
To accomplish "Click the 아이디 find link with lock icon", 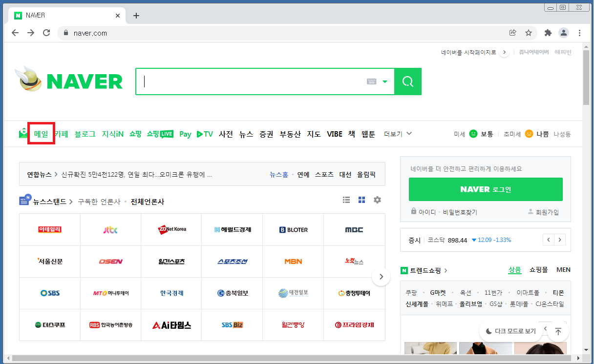I will point(424,212).
